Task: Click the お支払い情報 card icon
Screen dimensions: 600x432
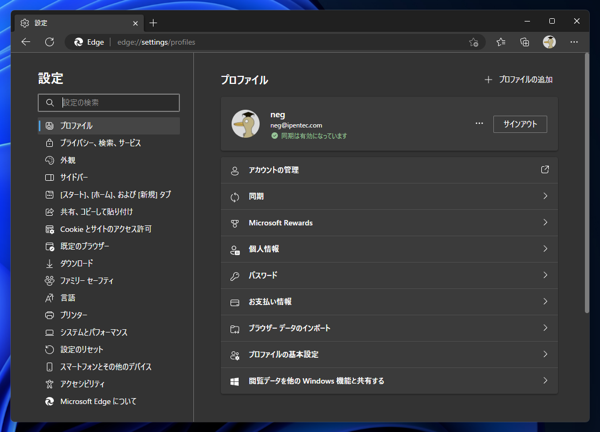Action: click(x=235, y=302)
